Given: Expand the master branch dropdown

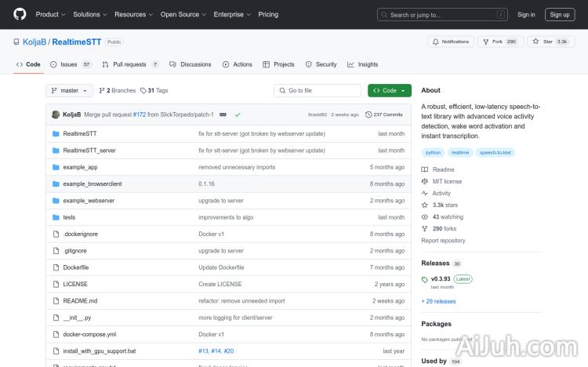Looking at the screenshot, I should point(70,90).
